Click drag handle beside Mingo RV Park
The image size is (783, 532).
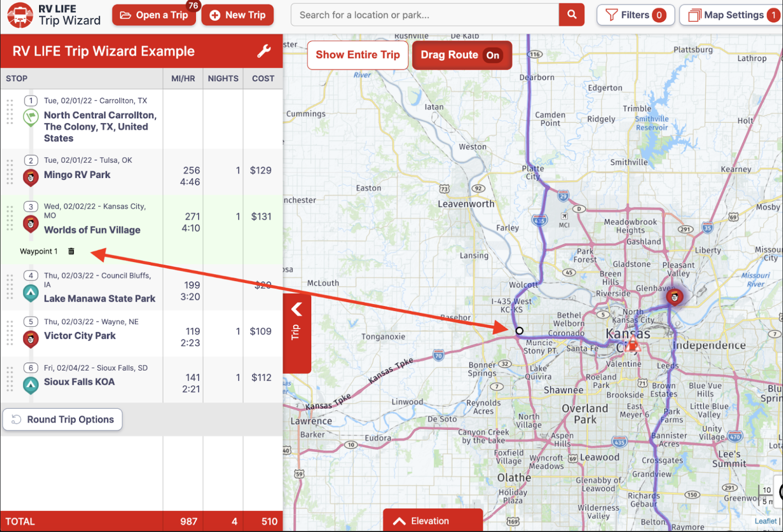point(10,172)
